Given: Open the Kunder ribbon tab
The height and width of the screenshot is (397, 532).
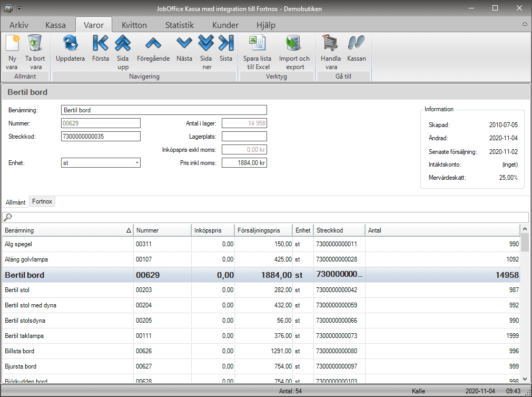Looking at the screenshot, I should (x=225, y=25).
